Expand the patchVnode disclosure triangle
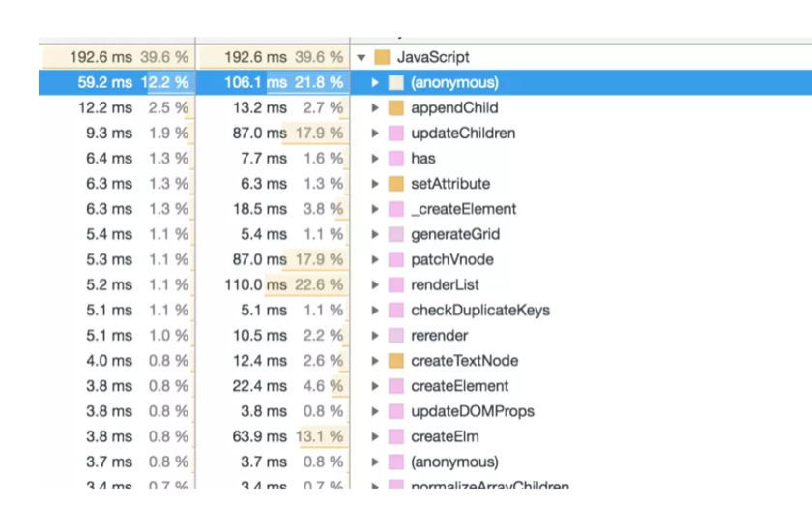The width and height of the screenshot is (812, 507). coord(375,259)
